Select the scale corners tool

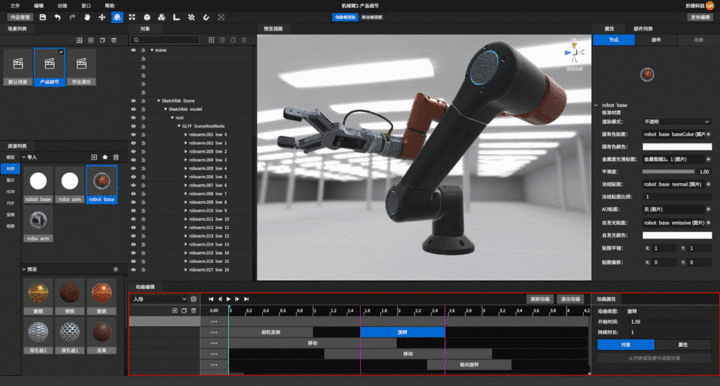(x=132, y=17)
